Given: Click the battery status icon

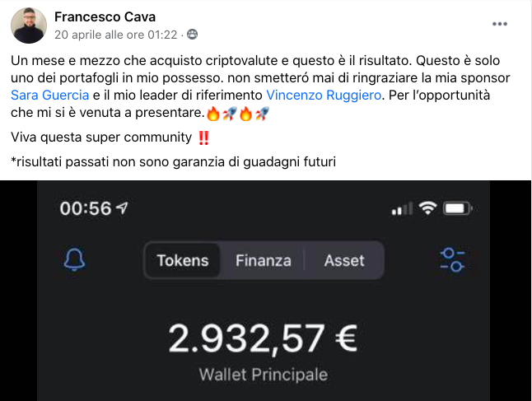Looking at the screenshot, I should click(458, 208).
